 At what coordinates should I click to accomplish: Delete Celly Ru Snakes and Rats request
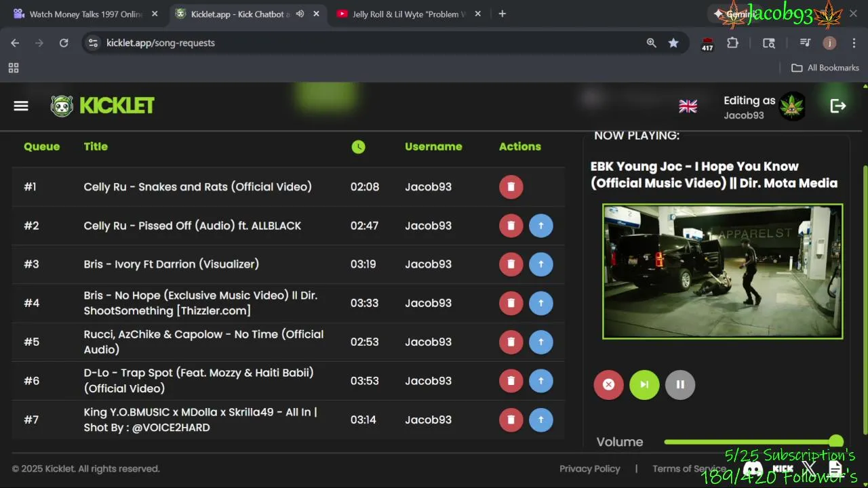[511, 187]
